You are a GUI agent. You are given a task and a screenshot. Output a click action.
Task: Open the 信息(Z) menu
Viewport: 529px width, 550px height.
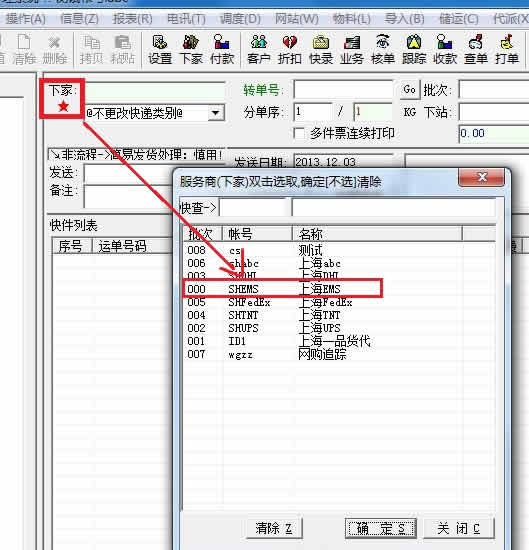click(x=79, y=19)
